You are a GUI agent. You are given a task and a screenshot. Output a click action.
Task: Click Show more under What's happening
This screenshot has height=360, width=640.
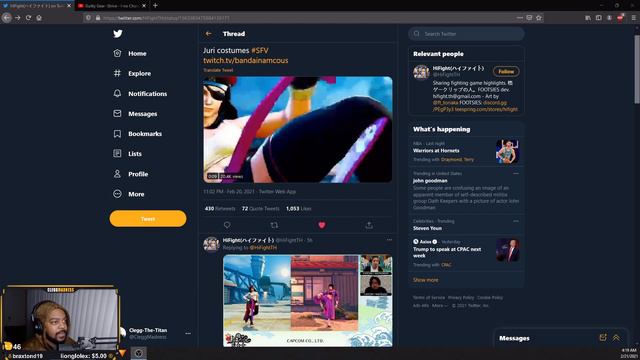[425, 280]
